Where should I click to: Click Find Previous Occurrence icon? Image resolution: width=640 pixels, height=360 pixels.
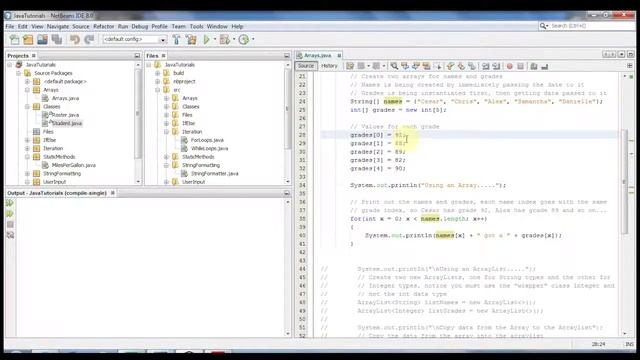(405, 66)
